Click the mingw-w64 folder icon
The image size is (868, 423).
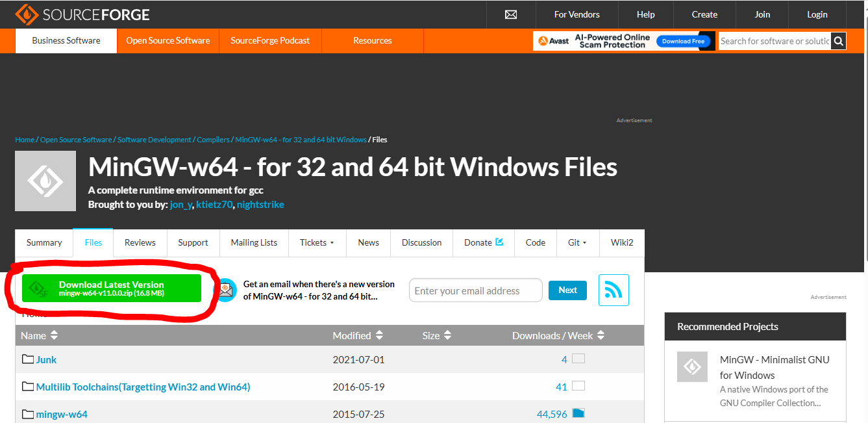click(28, 414)
